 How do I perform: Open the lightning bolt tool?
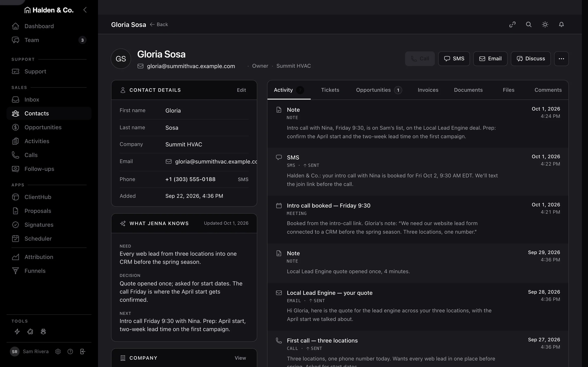point(17,332)
